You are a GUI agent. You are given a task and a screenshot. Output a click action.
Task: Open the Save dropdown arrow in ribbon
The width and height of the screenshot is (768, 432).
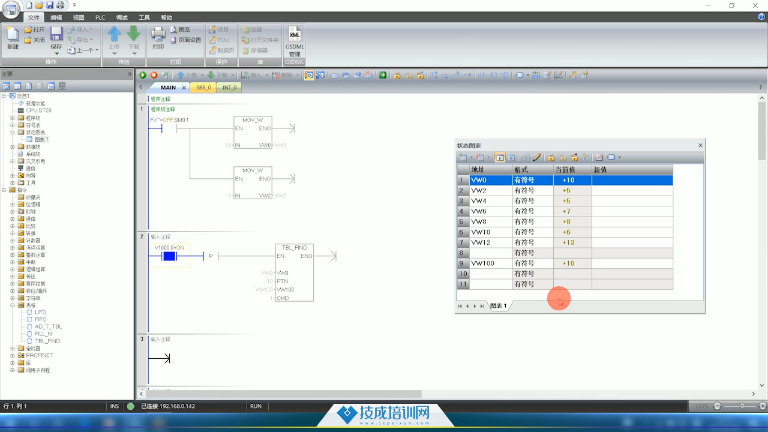click(x=56, y=52)
